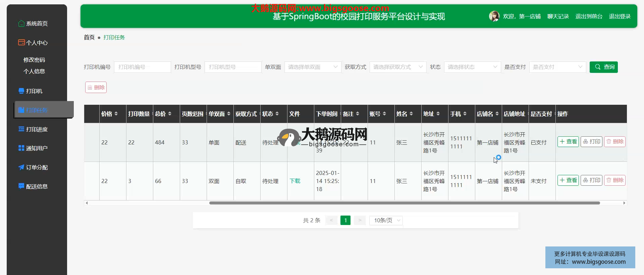Toggle sorting on the 姓名 column
Screen dimensions: 644x275
411,114
